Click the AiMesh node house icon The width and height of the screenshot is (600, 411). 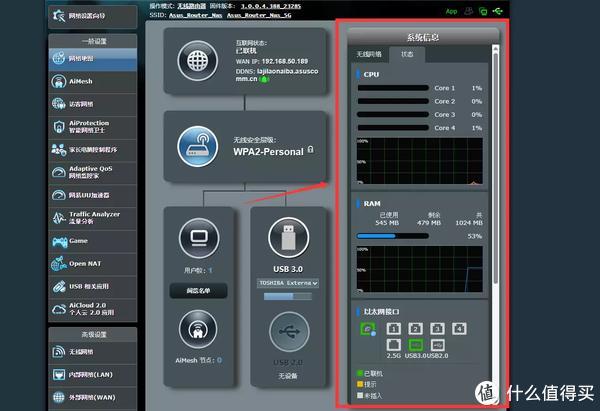pos(197,330)
